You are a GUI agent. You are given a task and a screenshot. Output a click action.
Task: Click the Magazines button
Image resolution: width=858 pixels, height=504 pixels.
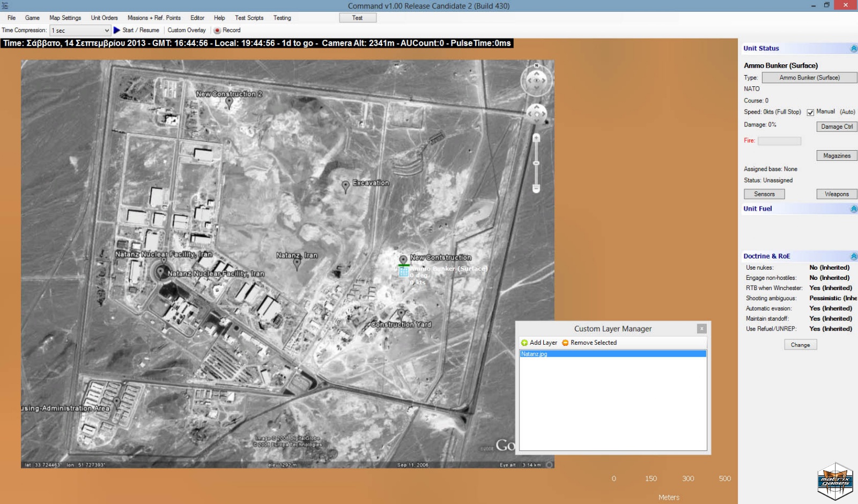[x=837, y=155]
